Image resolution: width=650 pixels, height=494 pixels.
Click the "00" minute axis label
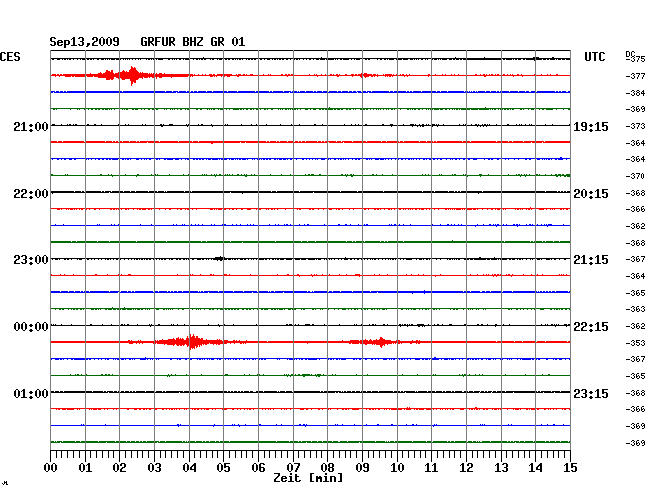tap(51, 468)
